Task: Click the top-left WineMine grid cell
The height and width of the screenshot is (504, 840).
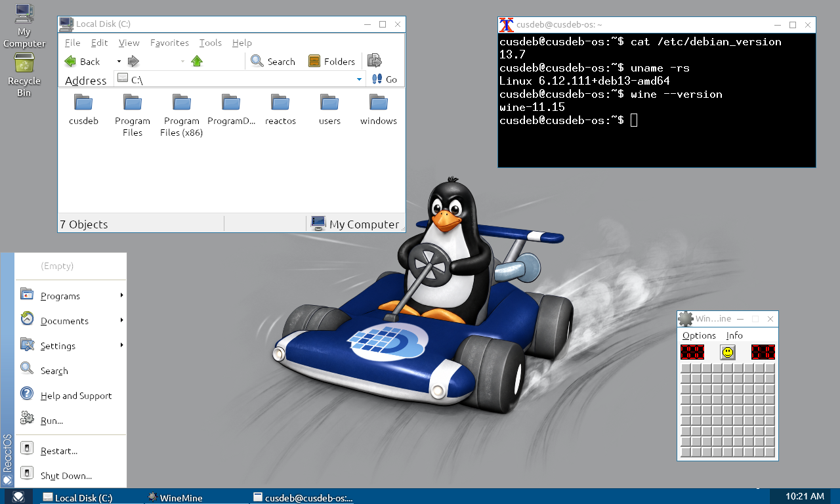Action: (x=686, y=369)
